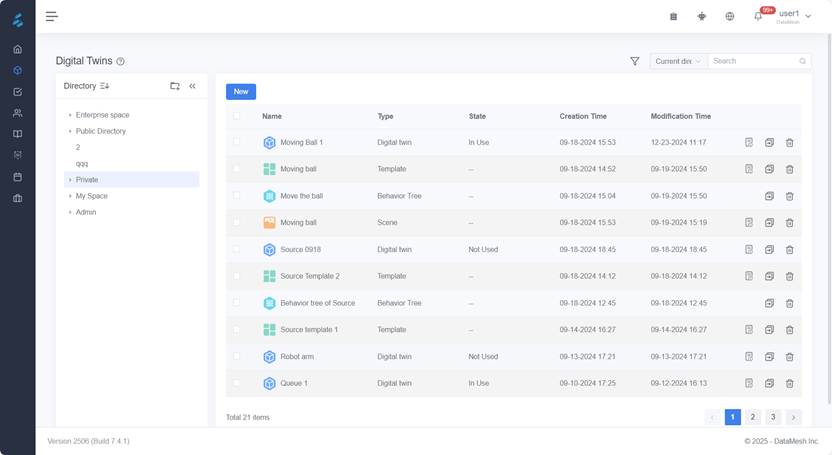832x455 pixels.
Task: Go to page 2
Action: (x=753, y=417)
